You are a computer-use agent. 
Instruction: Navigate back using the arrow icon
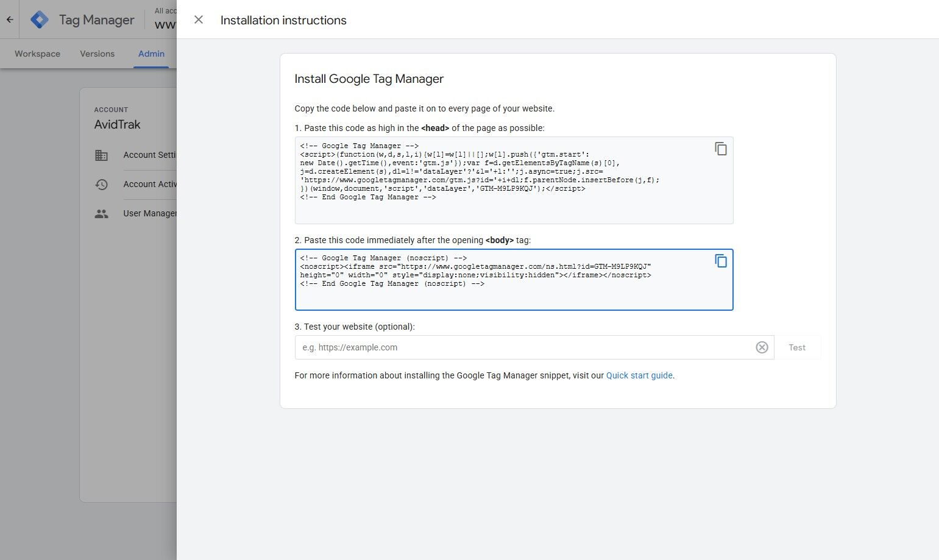coord(9,19)
